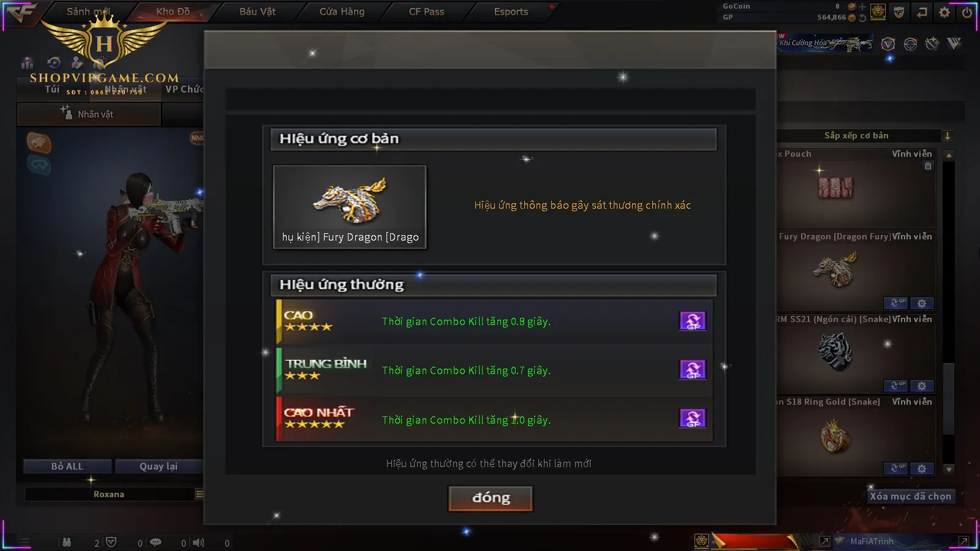Click the GP reroll icon for TRUNG BÌNH effect
This screenshot has height=551, width=980.
coord(693,370)
